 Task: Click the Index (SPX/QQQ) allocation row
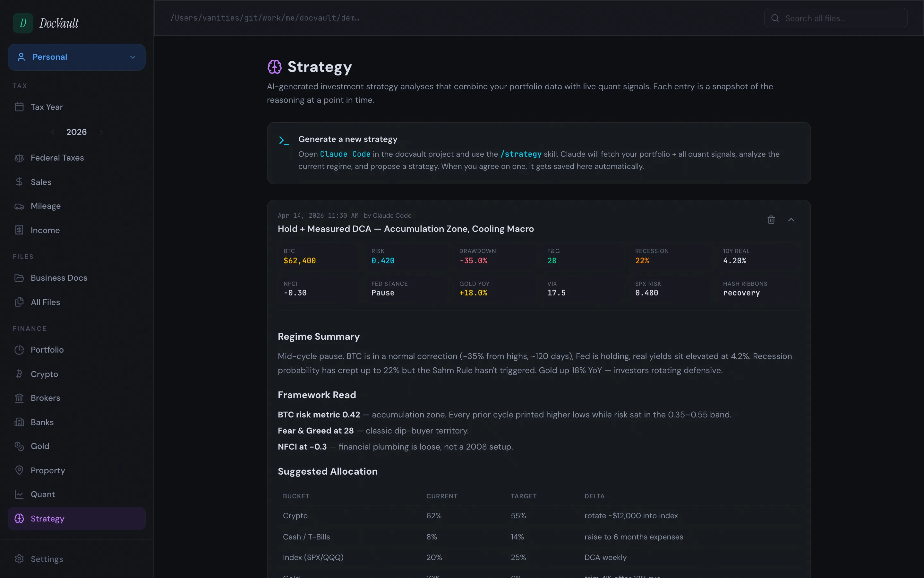click(539, 557)
